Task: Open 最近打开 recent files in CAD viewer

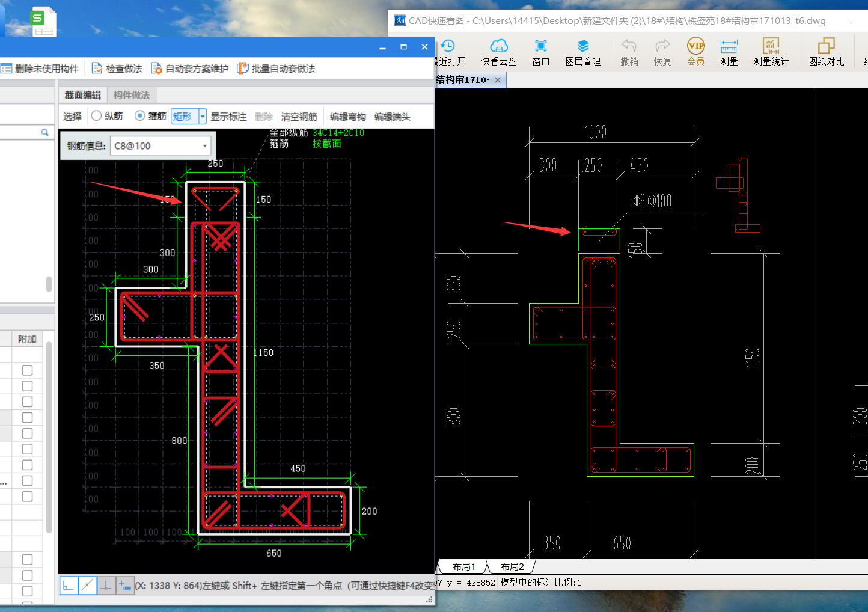Action: click(450, 53)
